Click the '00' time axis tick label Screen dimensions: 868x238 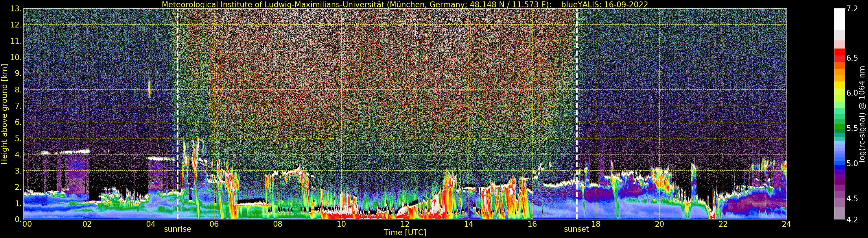[x=27, y=224]
